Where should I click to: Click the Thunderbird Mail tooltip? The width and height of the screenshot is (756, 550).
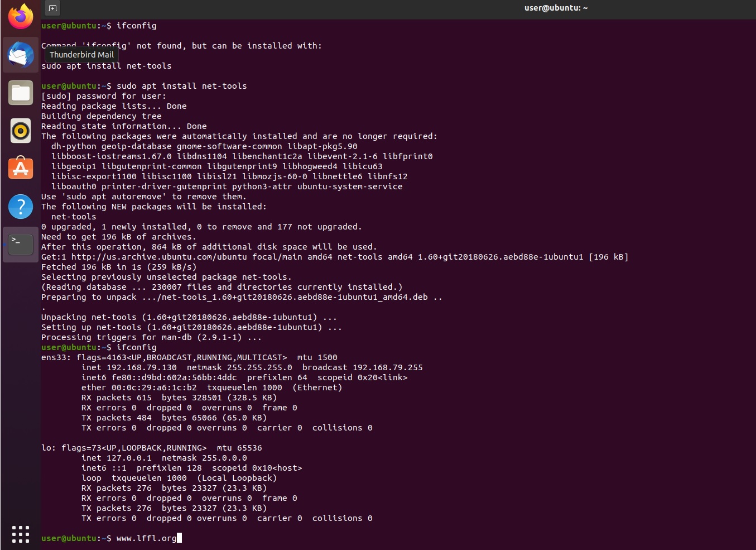pos(81,55)
